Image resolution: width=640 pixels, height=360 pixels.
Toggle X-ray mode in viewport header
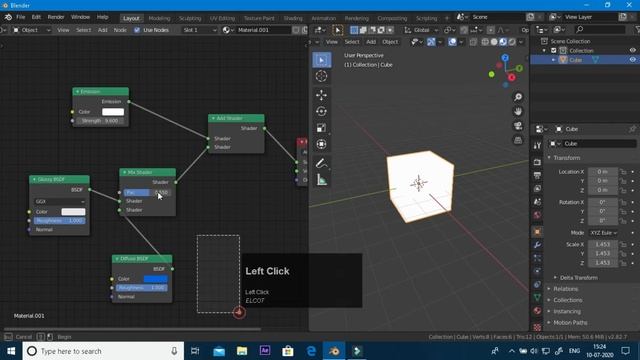(x=473, y=42)
